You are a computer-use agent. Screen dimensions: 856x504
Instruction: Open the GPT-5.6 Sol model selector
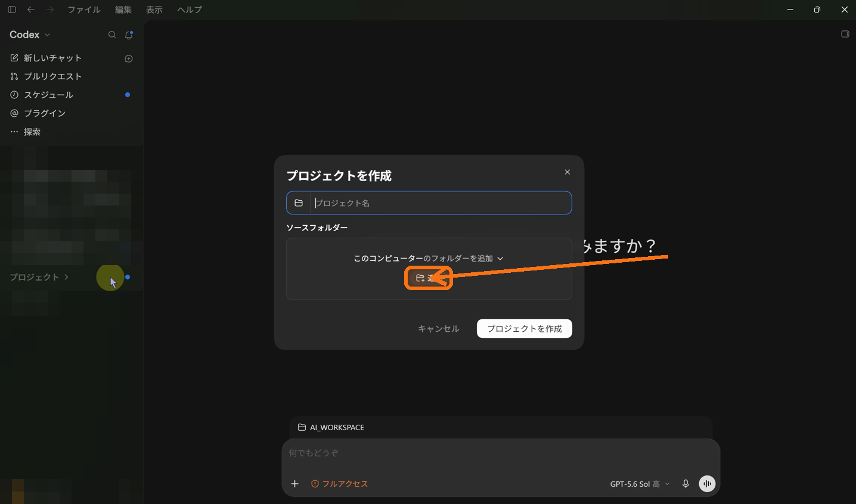(640, 484)
